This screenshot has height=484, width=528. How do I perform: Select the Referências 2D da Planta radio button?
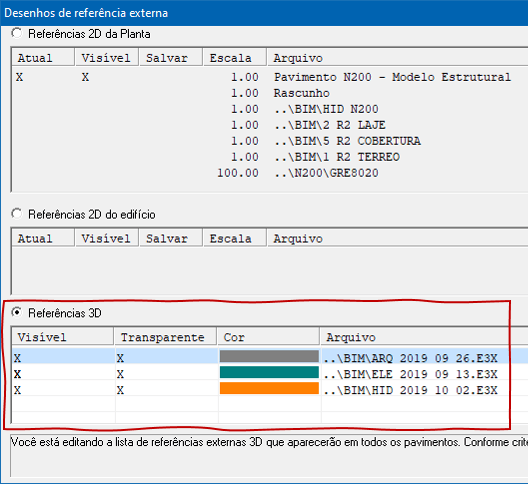pos(16,33)
